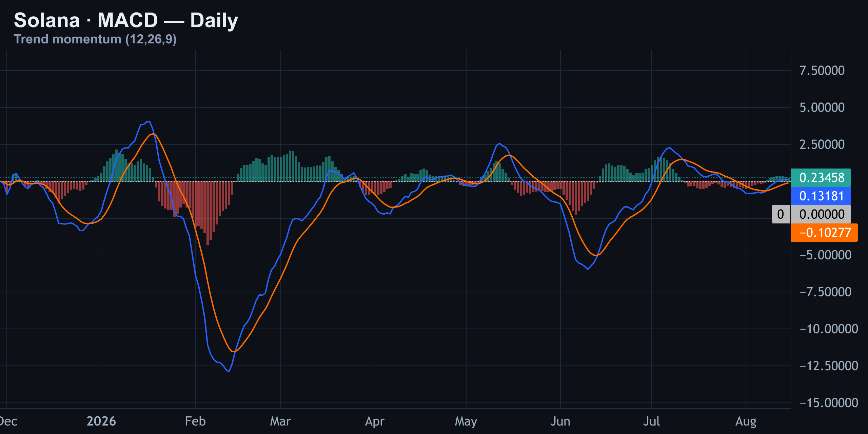868x434 pixels.
Task: Click the 'Aug' x-axis label
Action: coord(746,421)
